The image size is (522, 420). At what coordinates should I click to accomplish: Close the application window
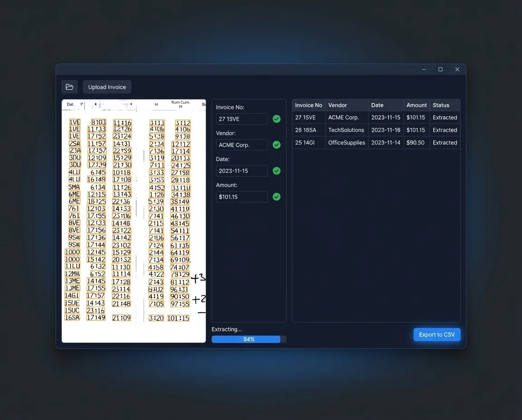pyautogui.click(x=457, y=70)
